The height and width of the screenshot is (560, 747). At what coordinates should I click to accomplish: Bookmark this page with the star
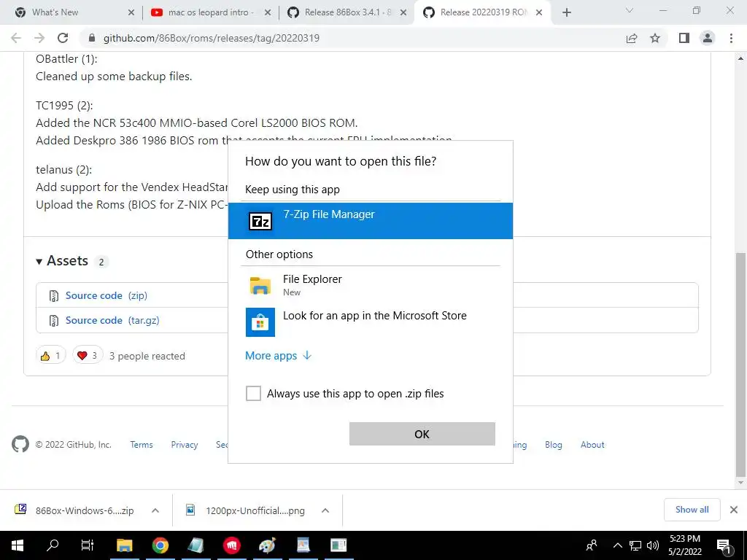[x=655, y=38]
